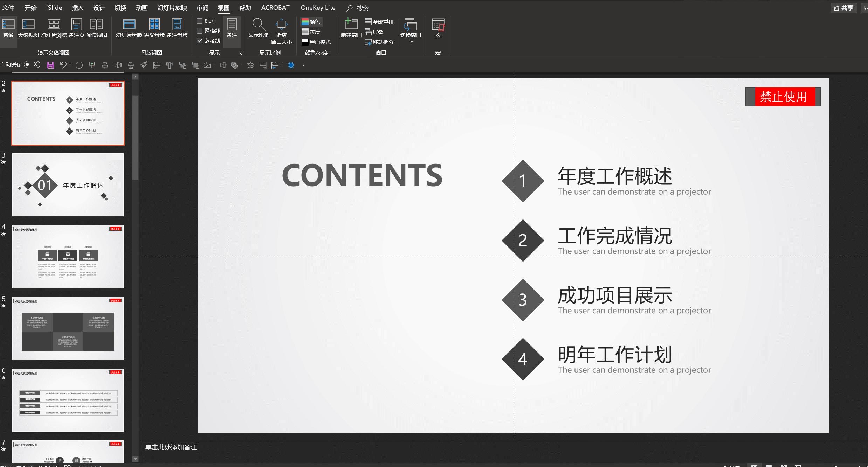Click New Window (新建窗口) icon
The image size is (868, 467).
[351, 28]
